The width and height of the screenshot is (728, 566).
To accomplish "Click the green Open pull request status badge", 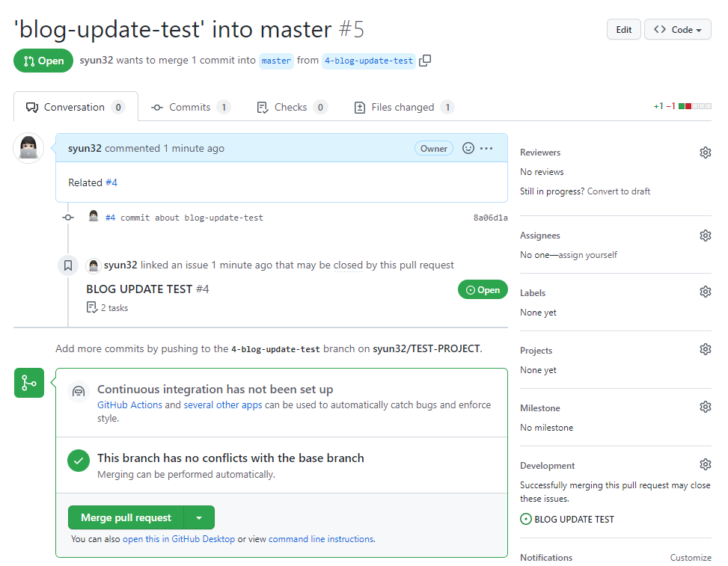I will (x=43, y=61).
